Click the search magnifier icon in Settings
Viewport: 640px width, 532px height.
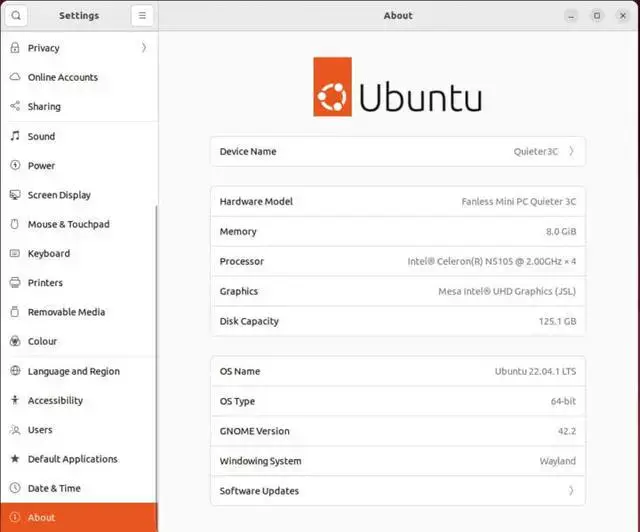[16, 16]
